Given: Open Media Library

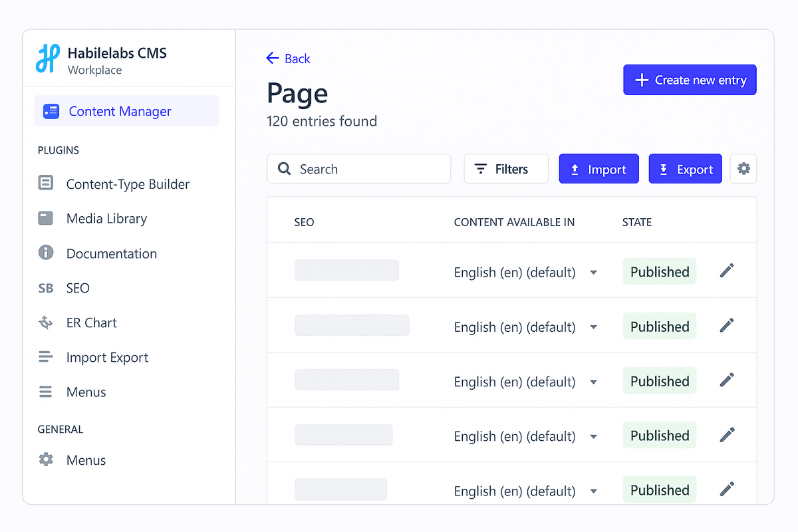Looking at the screenshot, I should tap(106, 219).
